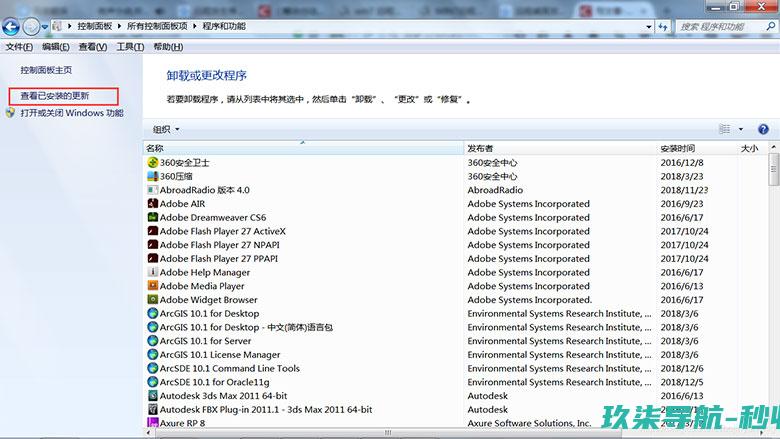This screenshot has height=439, width=780.
Task: Open the 编辑(E) menu
Action: pyautogui.click(x=55, y=47)
